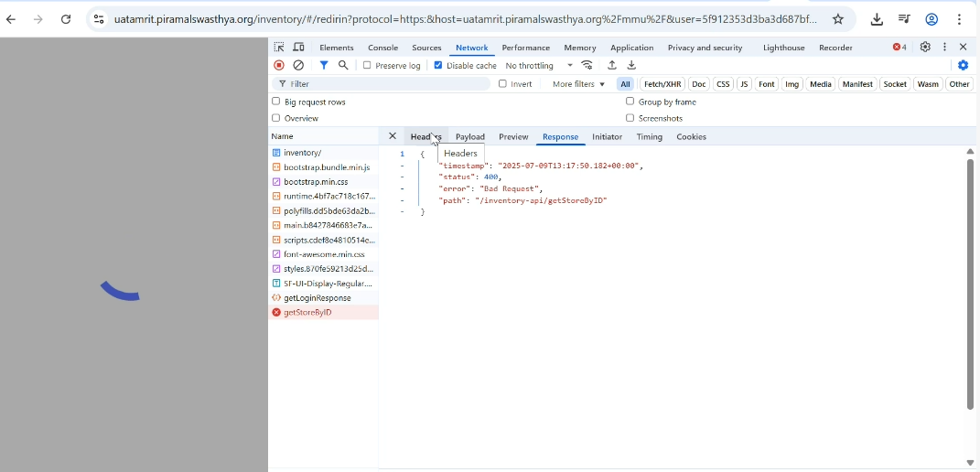This screenshot has height=472, width=980.
Task: Filter requests by Img type
Action: click(792, 84)
